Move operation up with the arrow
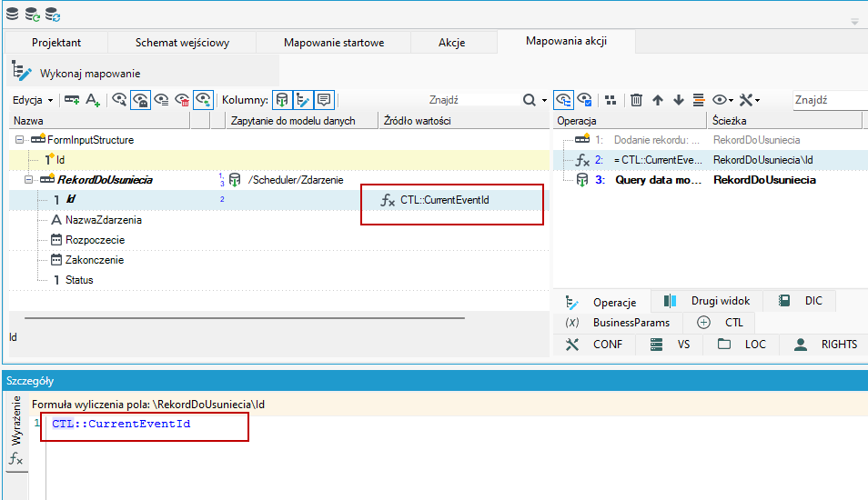 658,100
